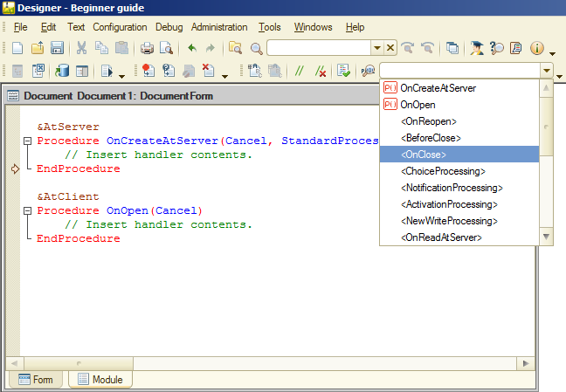Open toolbar options arrow after info icon
This screenshot has height=392, width=566.
pyautogui.click(x=552, y=53)
